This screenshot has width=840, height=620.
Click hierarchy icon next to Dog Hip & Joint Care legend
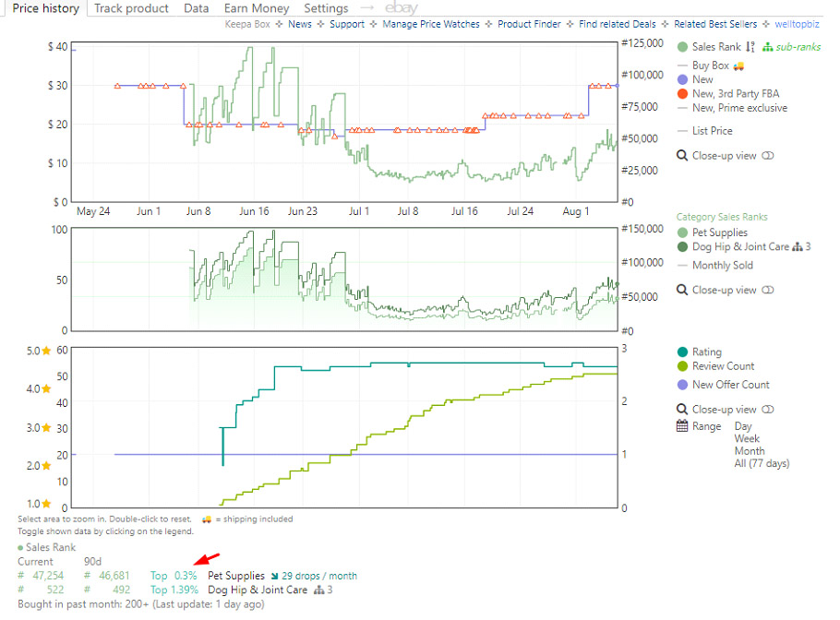[x=794, y=246]
